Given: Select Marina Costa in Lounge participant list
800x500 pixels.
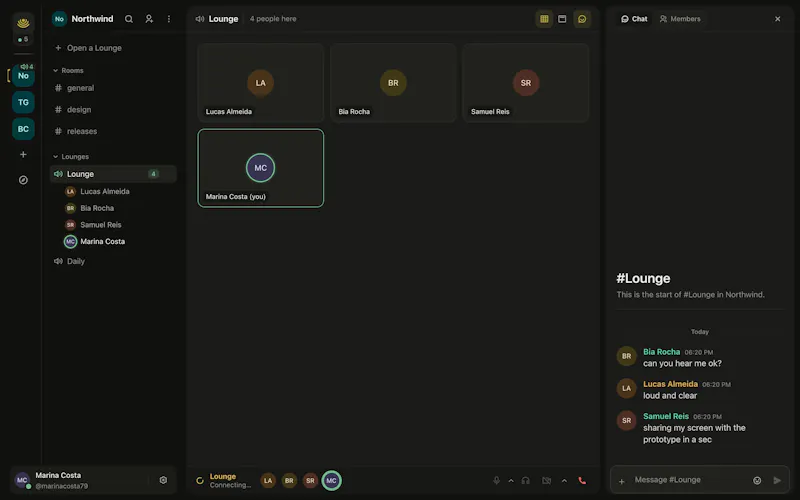Looking at the screenshot, I should point(94,242).
